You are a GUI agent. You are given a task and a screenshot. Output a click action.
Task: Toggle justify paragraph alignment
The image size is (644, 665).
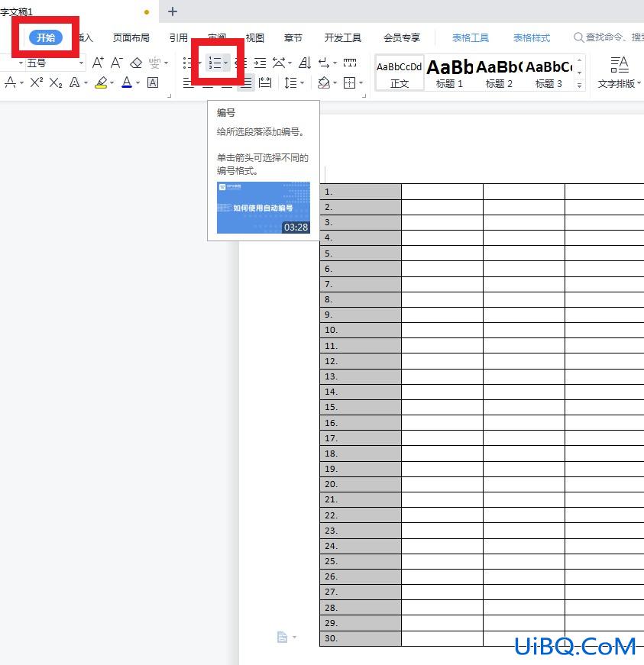pyautogui.click(x=246, y=82)
